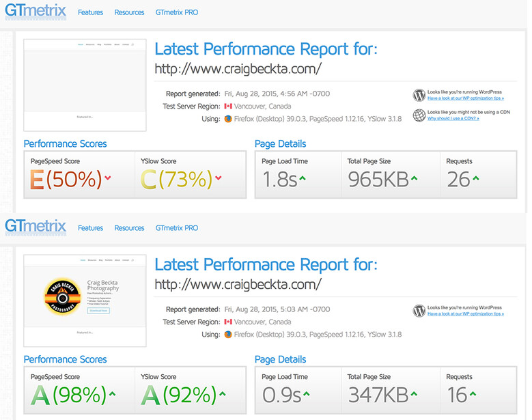Click the Firefox icon in the bottom report
The image size is (532, 420).
click(x=228, y=335)
